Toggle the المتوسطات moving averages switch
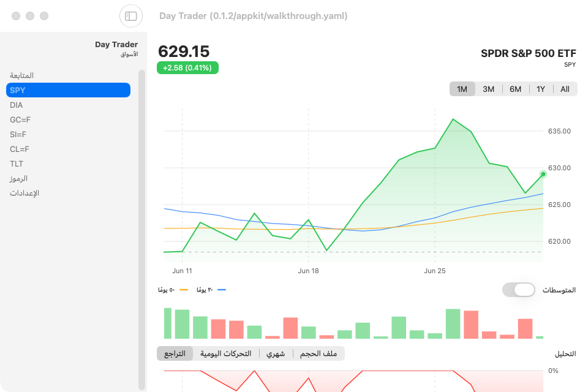Image resolution: width=588 pixels, height=392 pixels. click(519, 290)
